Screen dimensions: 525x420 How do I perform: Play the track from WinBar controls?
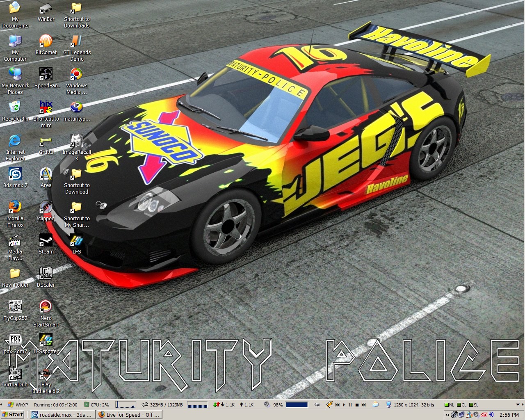point(344,405)
